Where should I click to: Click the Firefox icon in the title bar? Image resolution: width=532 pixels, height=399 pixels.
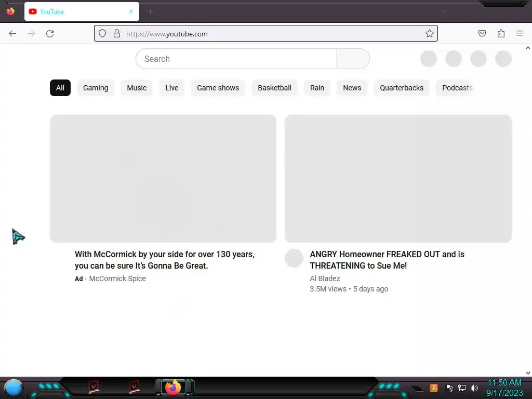coord(10,11)
